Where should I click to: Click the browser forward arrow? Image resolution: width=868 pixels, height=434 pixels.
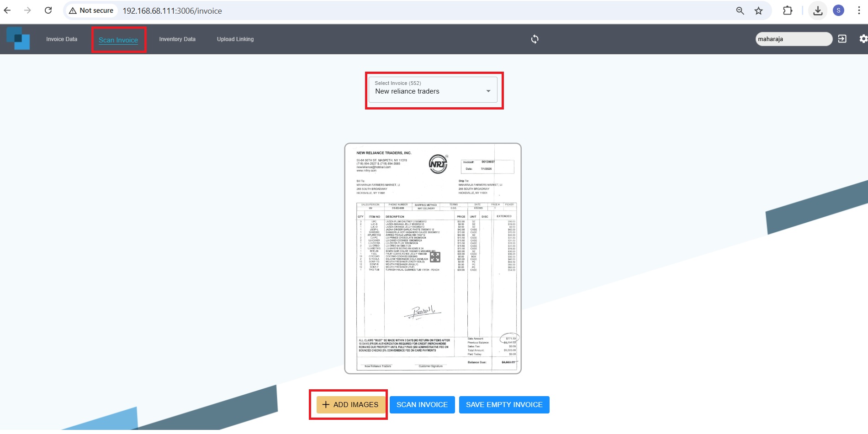(27, 10)
